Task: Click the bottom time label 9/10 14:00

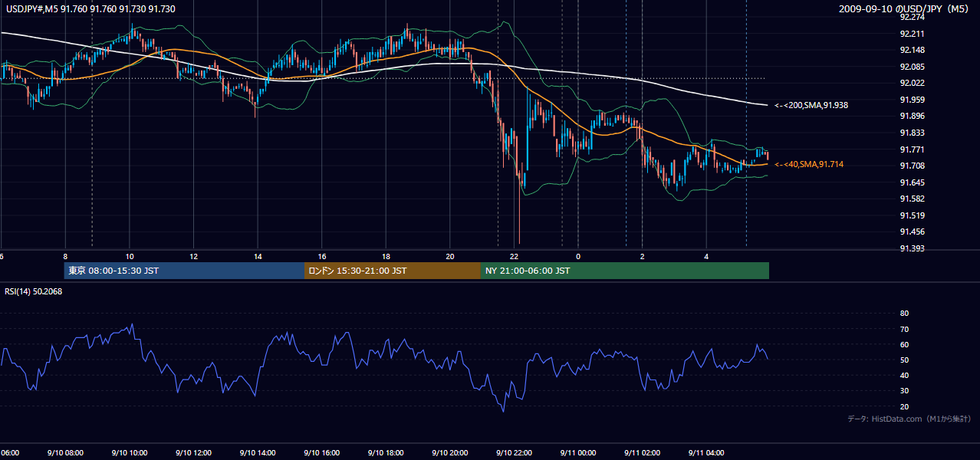Action: 257,453
